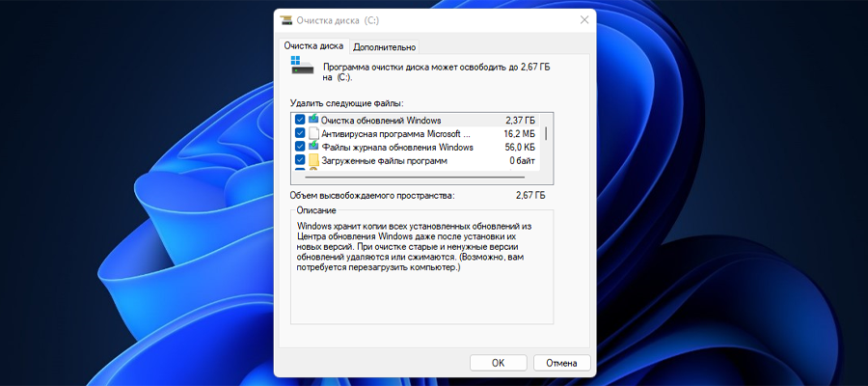Confirm cleanup with the OK button
Screen dimensions: 868x386
click(499, 363)
